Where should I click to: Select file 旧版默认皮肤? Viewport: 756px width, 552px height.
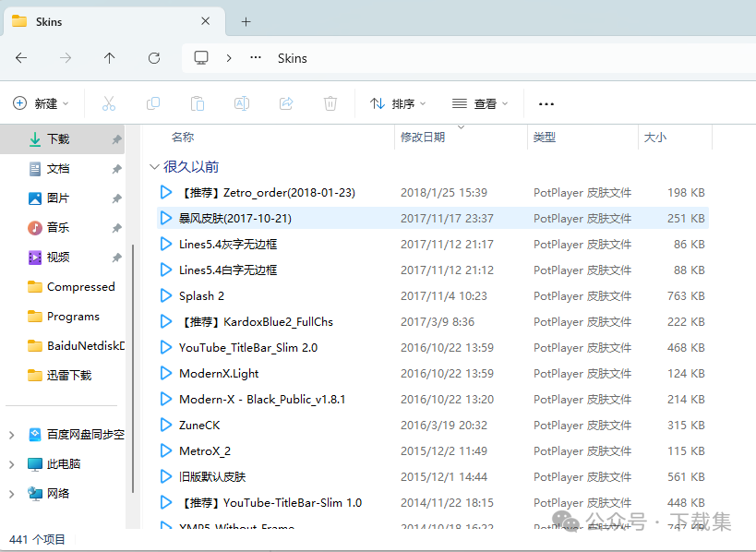click(433, 477)
